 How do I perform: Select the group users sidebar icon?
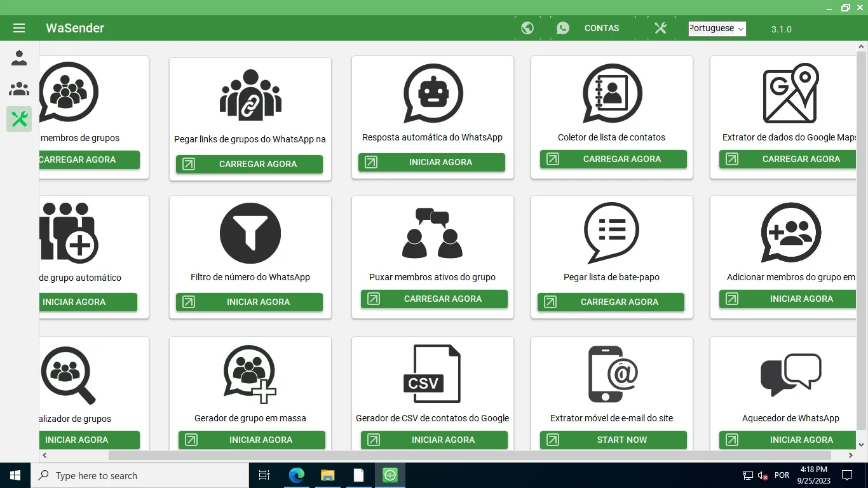tap(19, 89)
